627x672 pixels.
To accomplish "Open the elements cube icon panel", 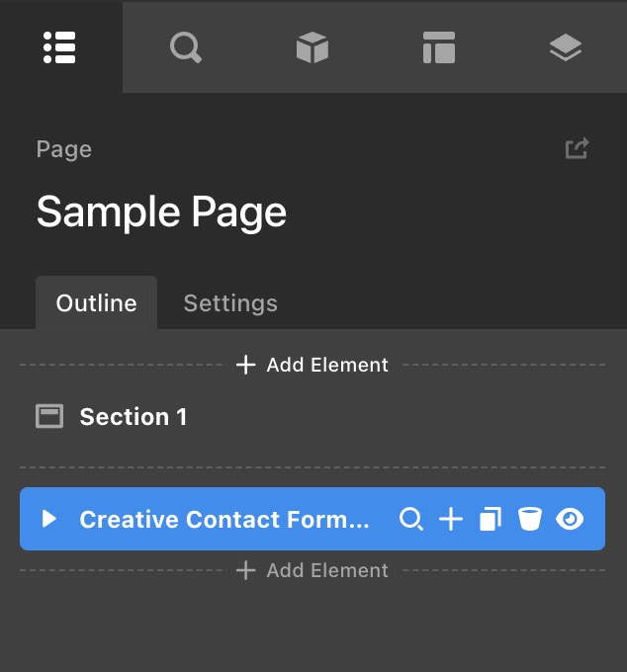I will (313, 47).
